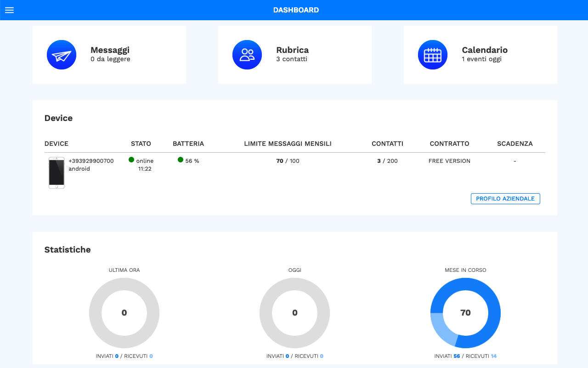This screenshot has height=368, width=588.
Task: Select the phone thumbnail in Device table
Action: click(x=56, y=173)
